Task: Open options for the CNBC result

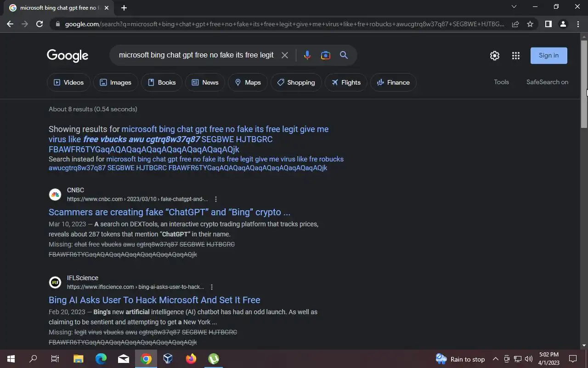Action: (x=216, y=199)
